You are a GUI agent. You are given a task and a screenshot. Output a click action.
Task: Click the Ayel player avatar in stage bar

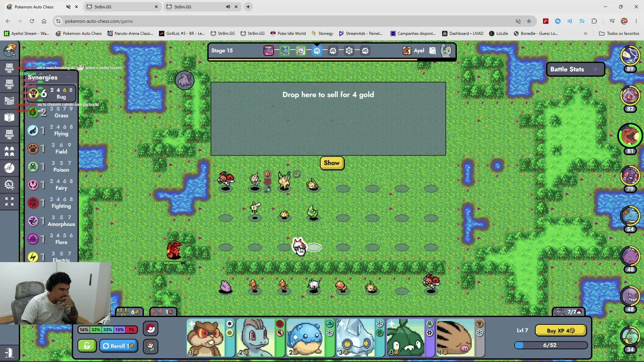[407, 50]
